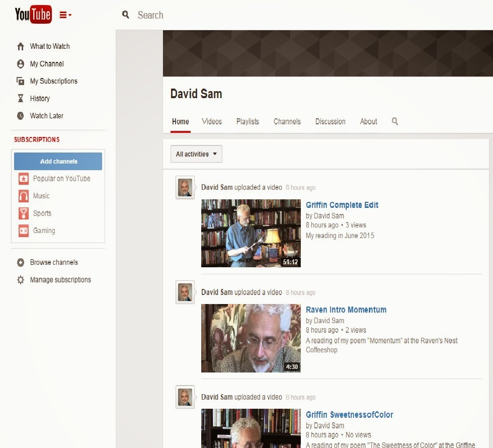The height and width of the screenshot is (448, 493).
Task: Open Browse channels
Action: click(54, 262)
